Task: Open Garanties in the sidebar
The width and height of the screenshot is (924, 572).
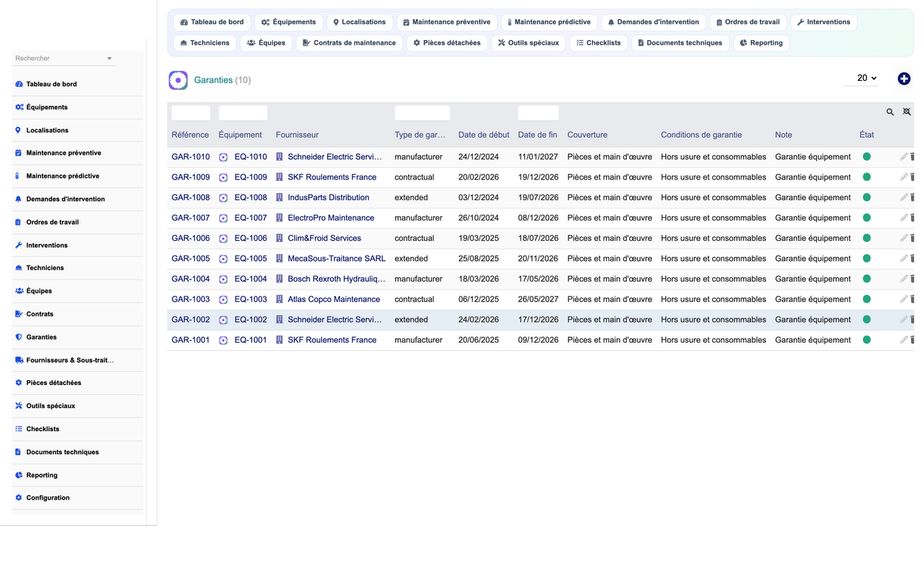Action: click(41, 337)
